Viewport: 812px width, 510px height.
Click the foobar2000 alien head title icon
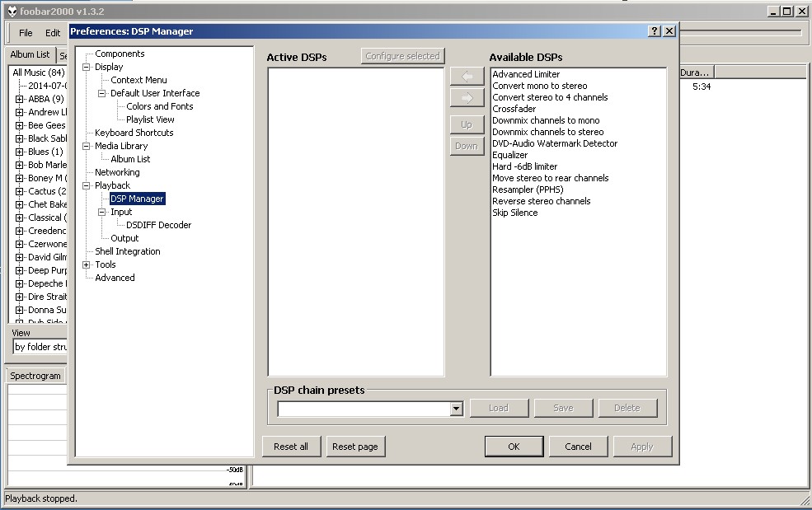(x=12, y=12)
